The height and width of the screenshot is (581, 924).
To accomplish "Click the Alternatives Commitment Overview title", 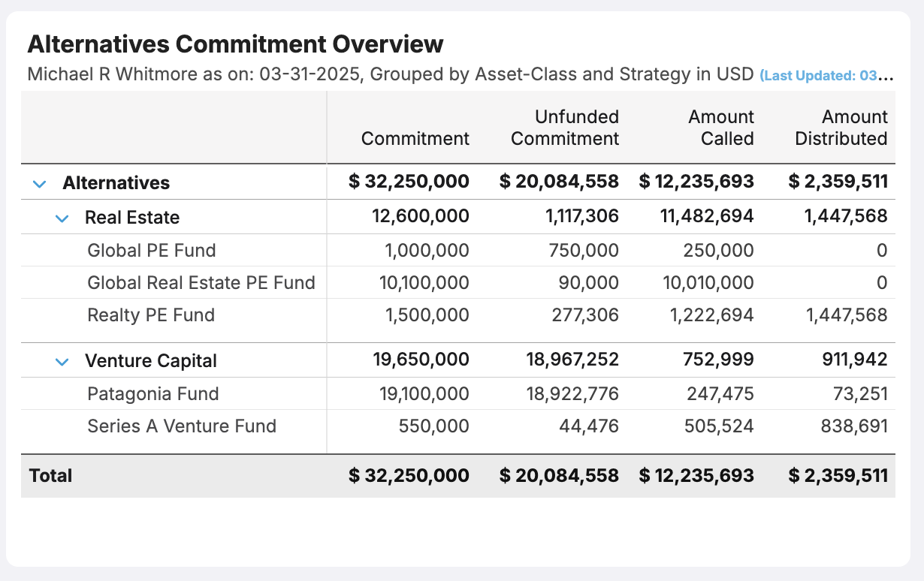I will tap(235, 44).
